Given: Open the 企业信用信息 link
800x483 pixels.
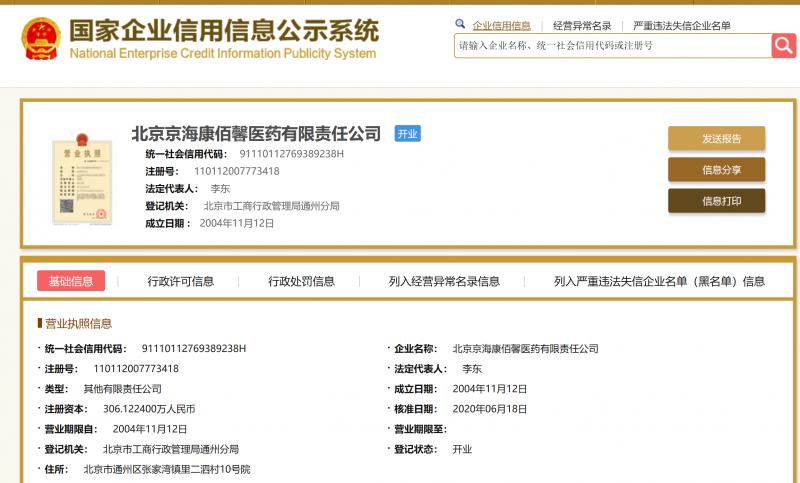Looking at the screenshot, I should 502,26.
